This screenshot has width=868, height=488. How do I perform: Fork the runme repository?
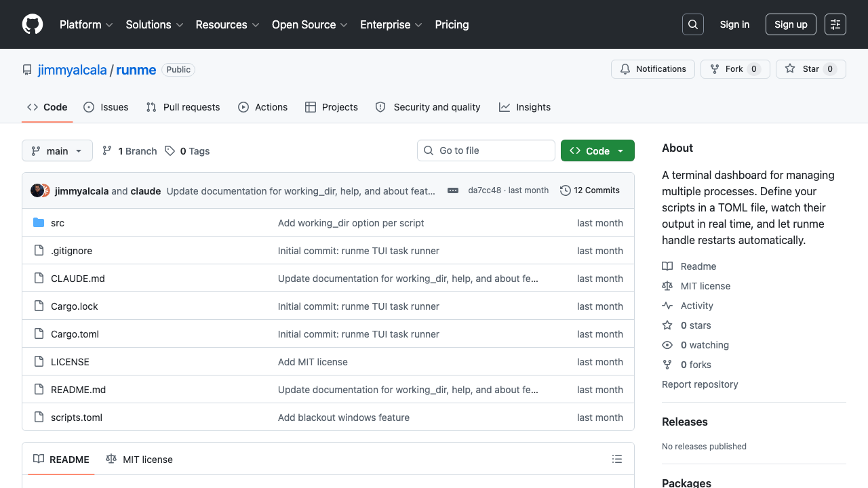734,69
